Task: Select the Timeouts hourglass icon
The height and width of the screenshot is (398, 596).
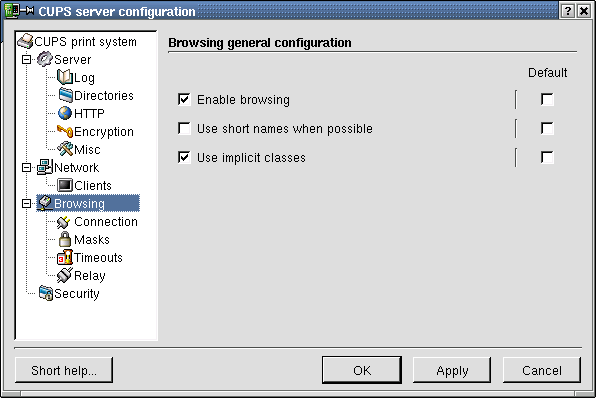Action: coord(65,257)
